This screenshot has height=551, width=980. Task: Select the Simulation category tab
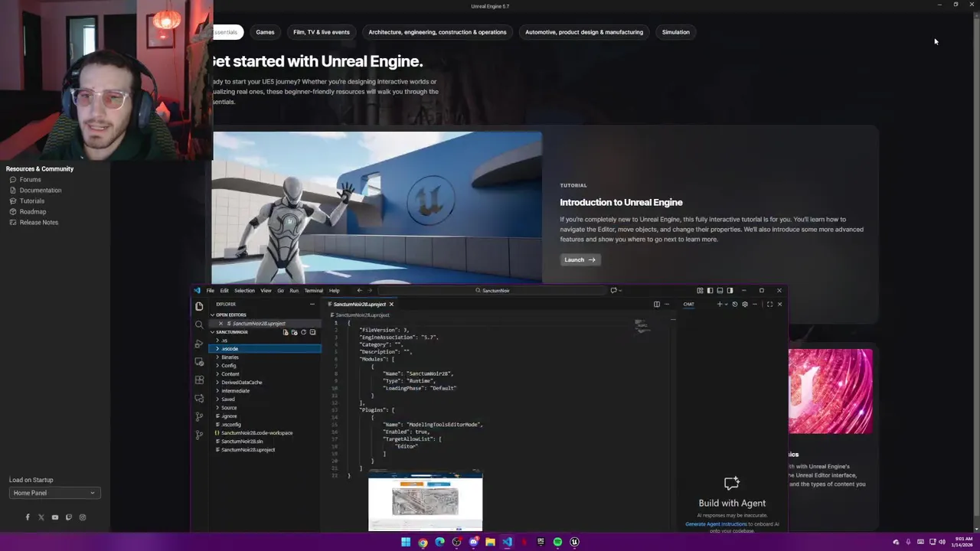675,32
